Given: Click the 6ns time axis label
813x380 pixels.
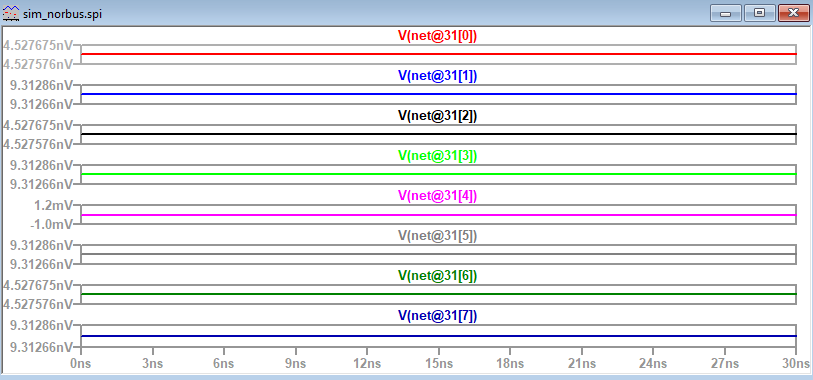Looking at the screenshot, I should pos(223,364).
